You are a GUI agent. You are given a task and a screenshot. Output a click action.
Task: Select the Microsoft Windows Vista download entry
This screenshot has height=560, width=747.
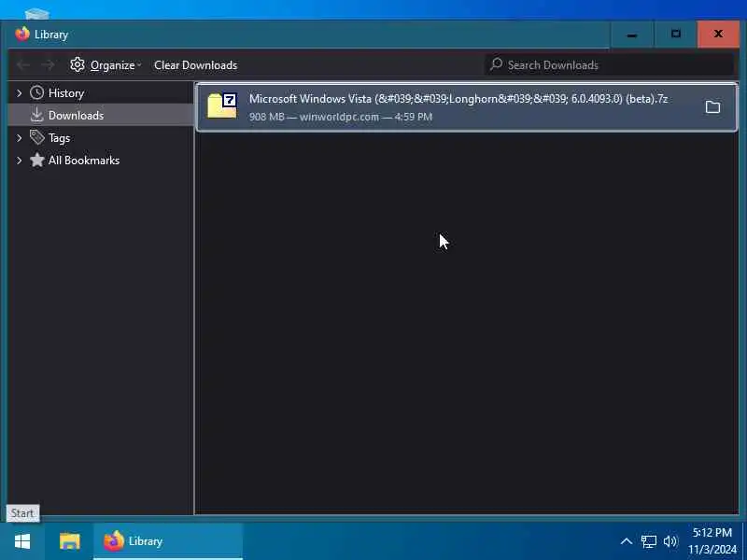pos(466,107)
